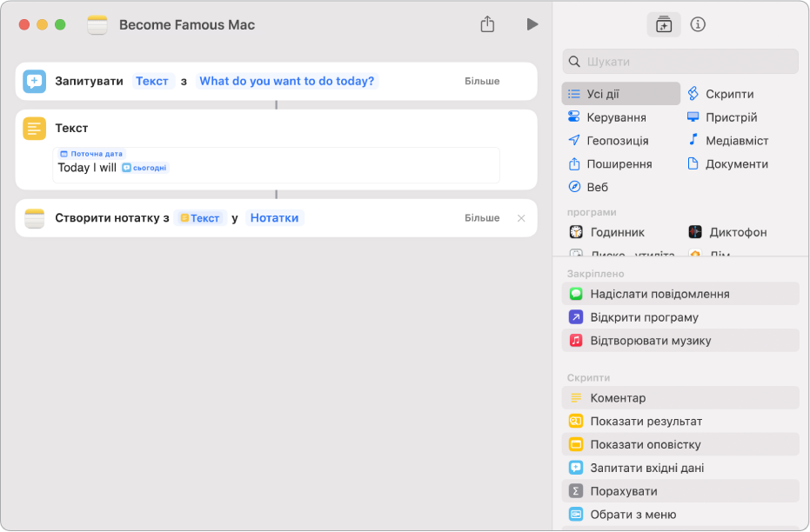
Task: Add the Показати результат action
Action: pos(680,421)
